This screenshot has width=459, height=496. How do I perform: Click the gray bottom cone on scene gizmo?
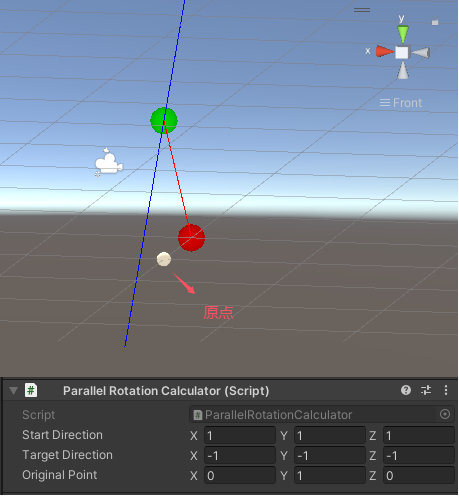(x=403, y=70)
